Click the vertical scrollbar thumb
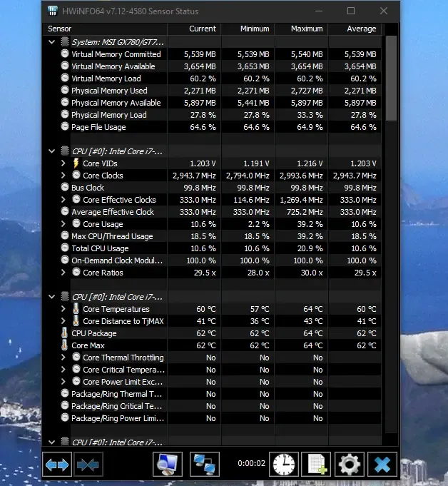448x486 pixels. coord(392,78)
